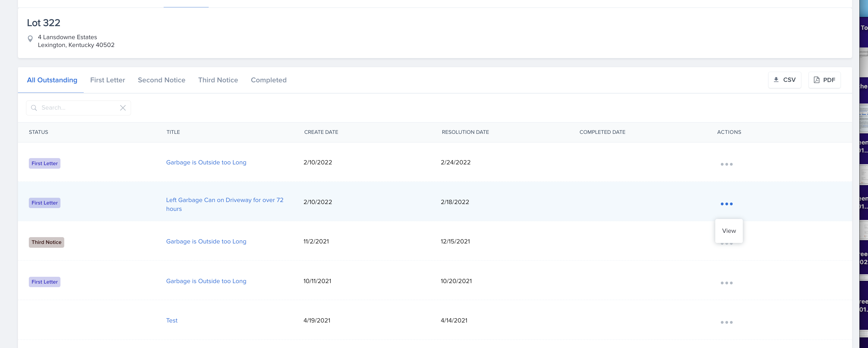
Task: Switch to the Second Notice tab
Action: click(x=161, y=80)
